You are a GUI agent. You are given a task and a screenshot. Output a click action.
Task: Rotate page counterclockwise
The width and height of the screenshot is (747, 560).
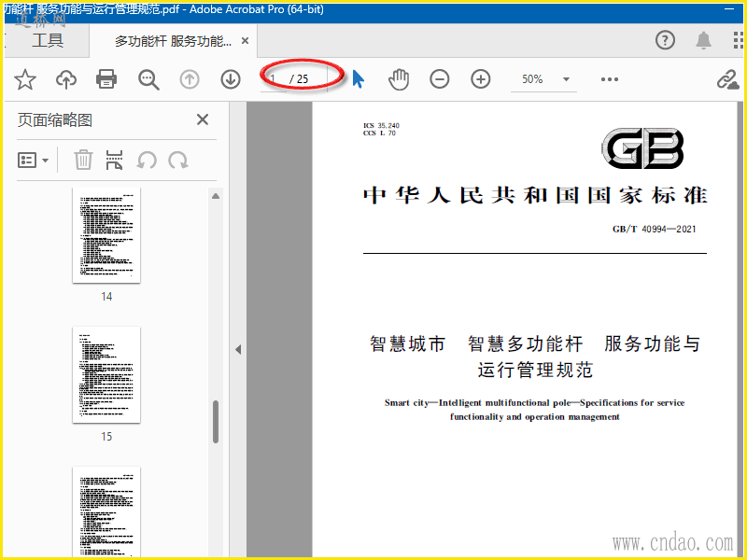147,160
